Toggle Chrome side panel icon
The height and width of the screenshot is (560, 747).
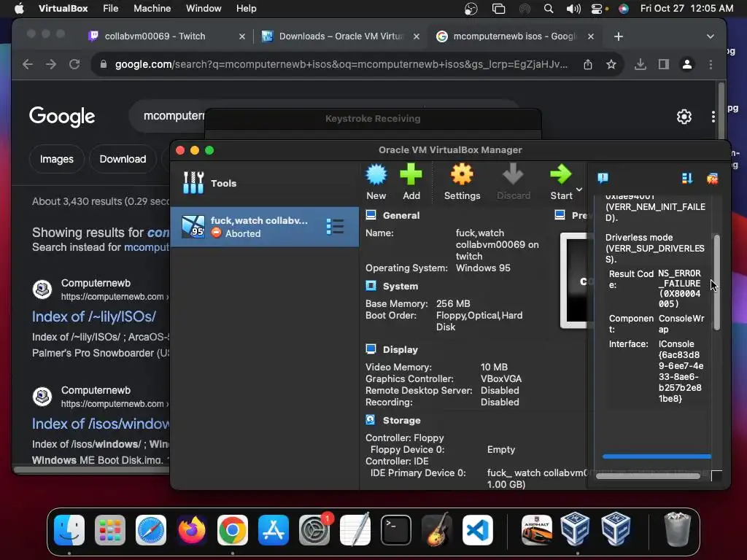pos(664,64)
